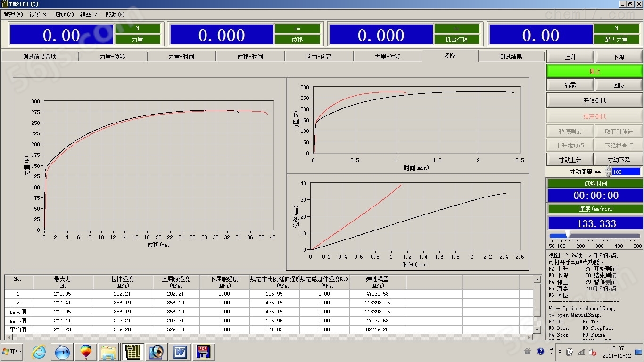
Task: Open the 视图(V) menu
Action: coord(89,15)
